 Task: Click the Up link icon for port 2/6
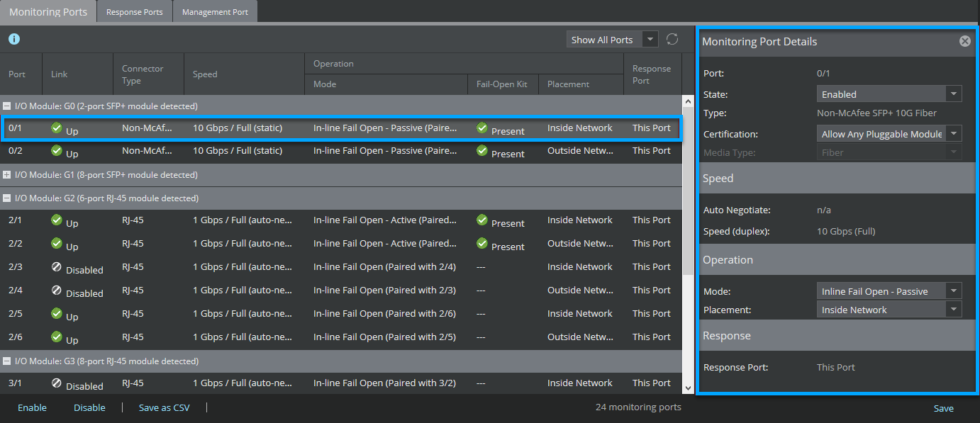[57, 337]
